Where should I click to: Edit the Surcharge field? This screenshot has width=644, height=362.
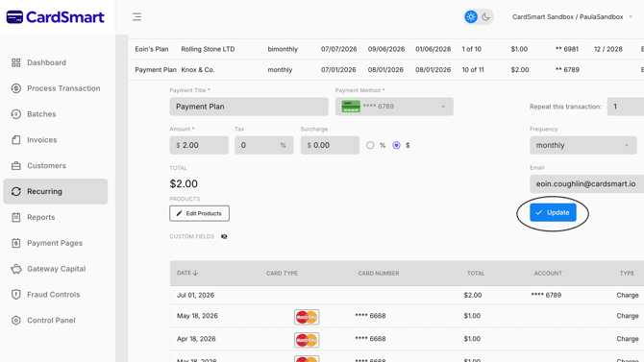coord(330,145)
